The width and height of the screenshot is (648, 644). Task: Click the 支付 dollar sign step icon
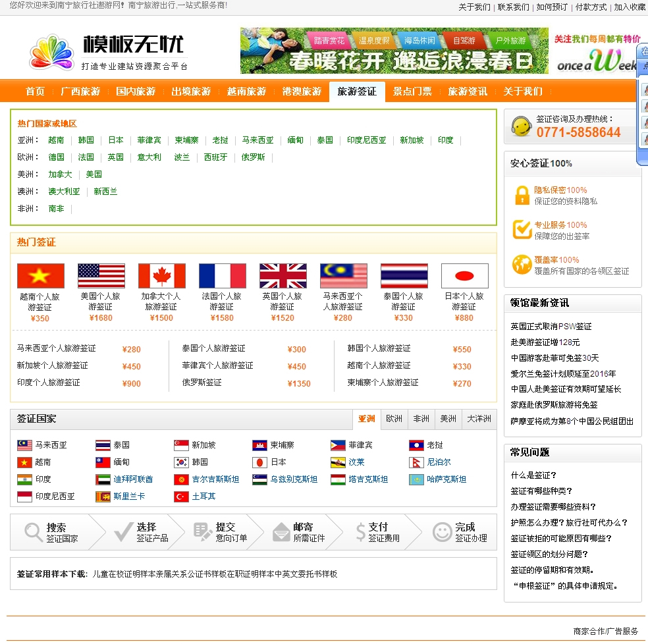pos(360,532)
